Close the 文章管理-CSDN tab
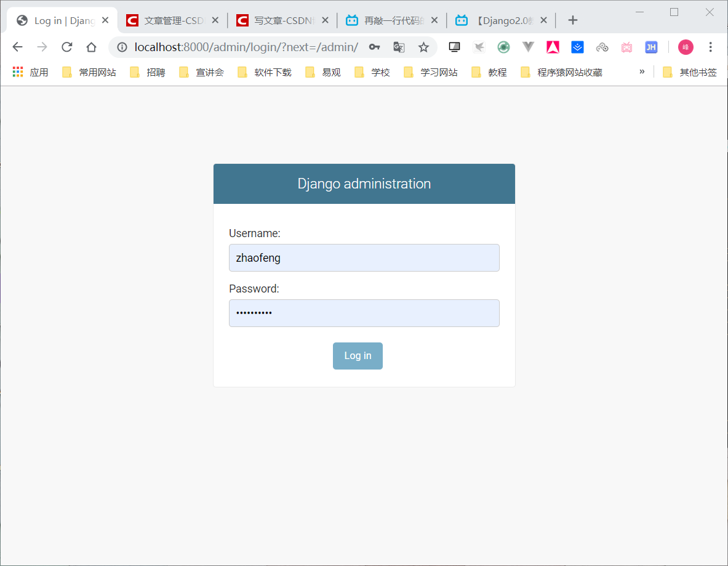 (x=215, y=20)
